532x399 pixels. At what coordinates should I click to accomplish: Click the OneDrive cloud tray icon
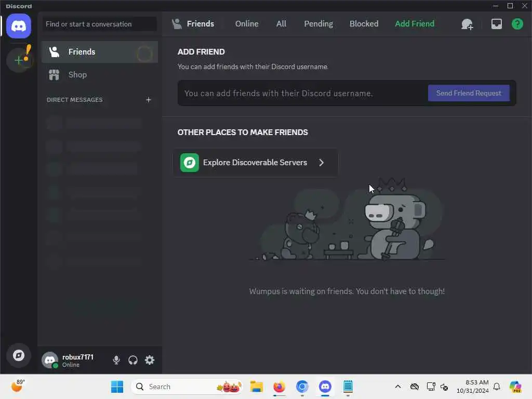click(x=415, y=387)
